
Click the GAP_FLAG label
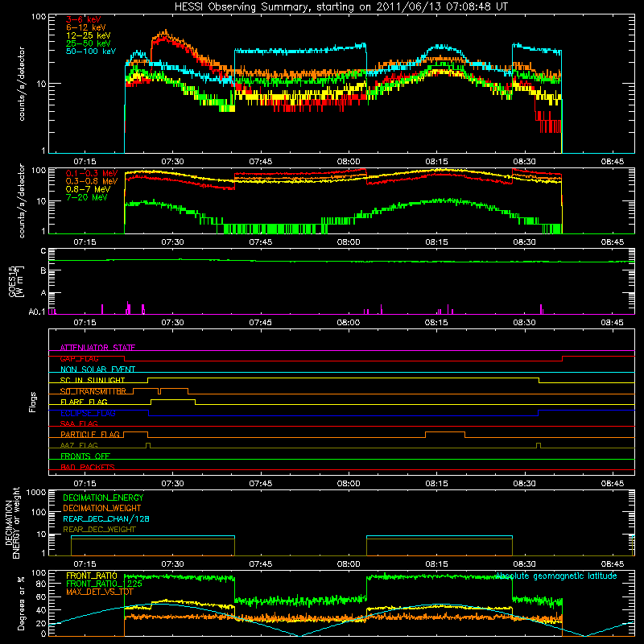click(79, 358)
